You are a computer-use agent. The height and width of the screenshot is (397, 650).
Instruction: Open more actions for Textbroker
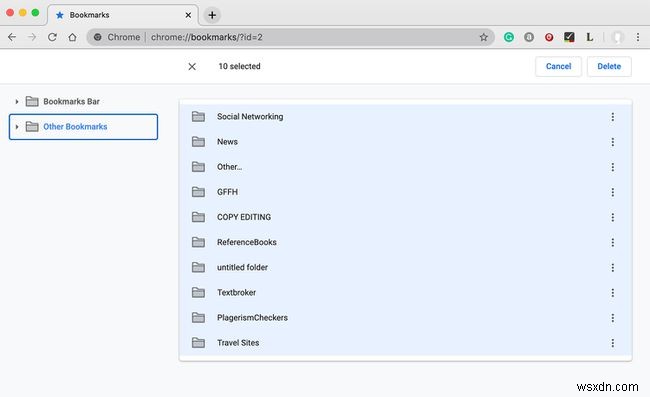tap(612, 293)
